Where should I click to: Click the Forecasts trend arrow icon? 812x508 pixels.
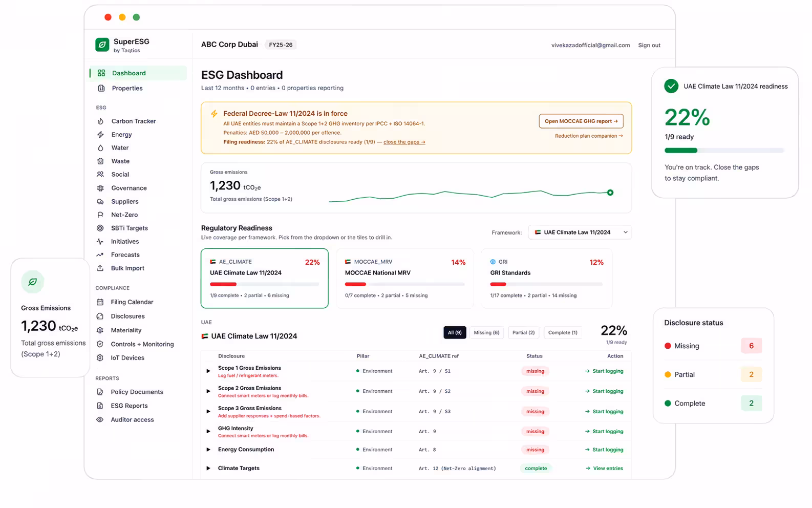(x=100, y=255)
